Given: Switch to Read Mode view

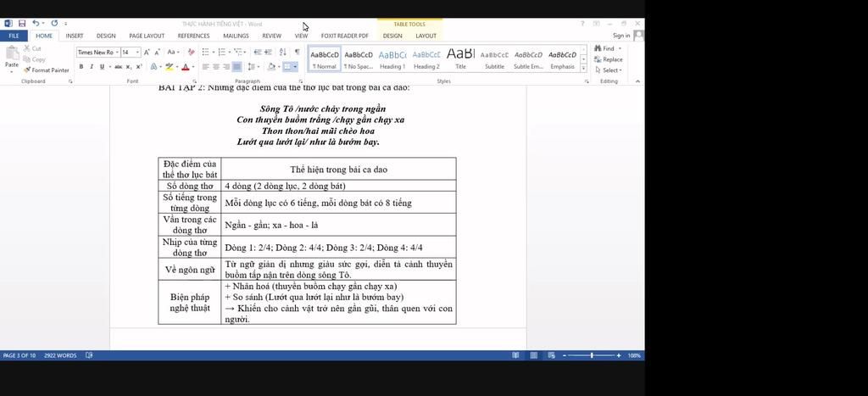Looking at the screenshot, I should point(515,355).
